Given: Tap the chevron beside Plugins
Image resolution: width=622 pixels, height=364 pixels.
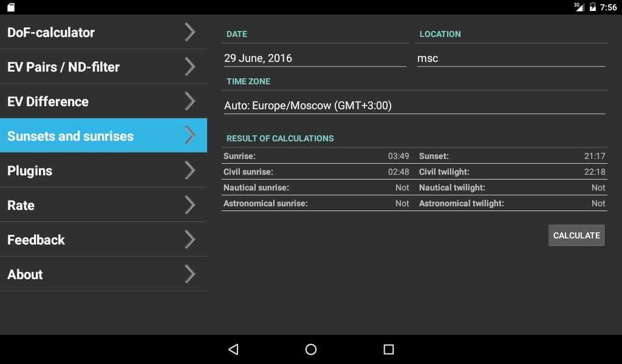Looking at the screenshot, I should (190, 170).
